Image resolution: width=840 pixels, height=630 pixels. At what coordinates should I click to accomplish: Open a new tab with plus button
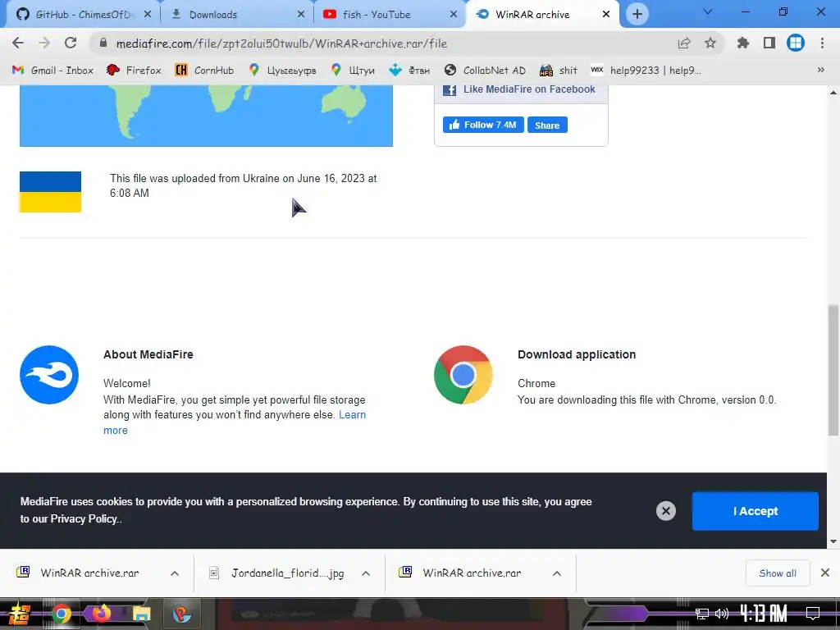(637, 14)
